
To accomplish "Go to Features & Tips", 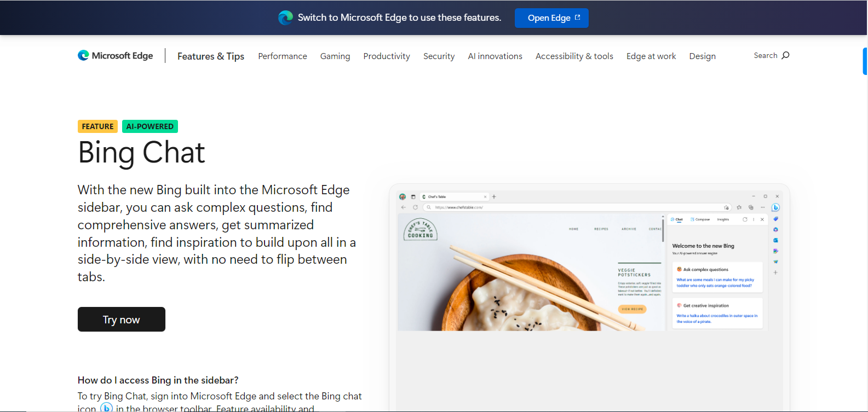I will [211, 56].
